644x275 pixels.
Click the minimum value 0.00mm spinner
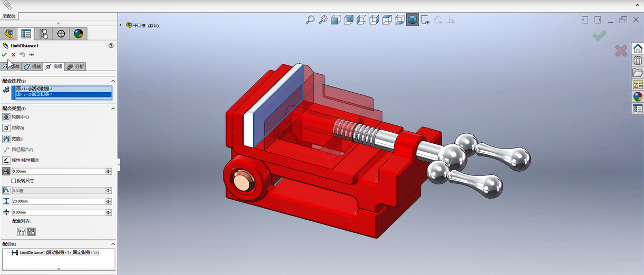pyautogui.click(x=109, y=212)
